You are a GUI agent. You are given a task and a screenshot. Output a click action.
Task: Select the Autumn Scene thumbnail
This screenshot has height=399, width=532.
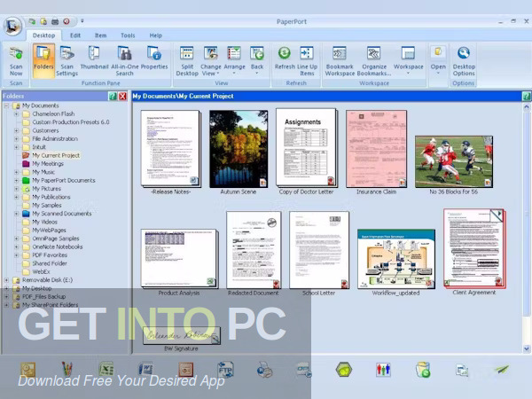pyautogui.click(x=239, y=149)
